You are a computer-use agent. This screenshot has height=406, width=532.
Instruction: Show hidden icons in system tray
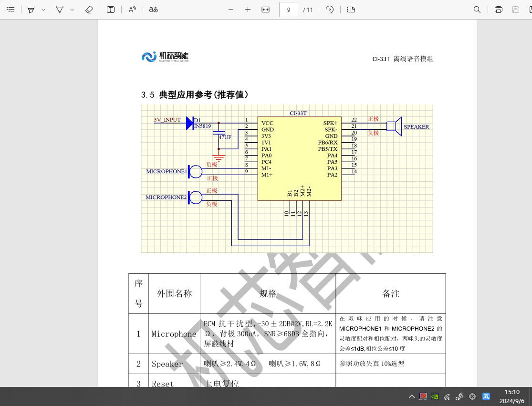point(411,396)
